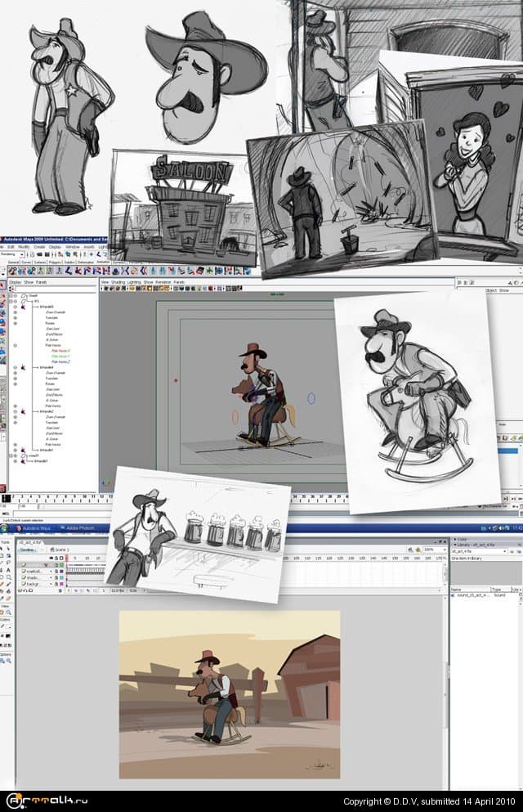Open the Create menu in Maya
This screenshot has height=812, width=523.
(x=39, y=246)
